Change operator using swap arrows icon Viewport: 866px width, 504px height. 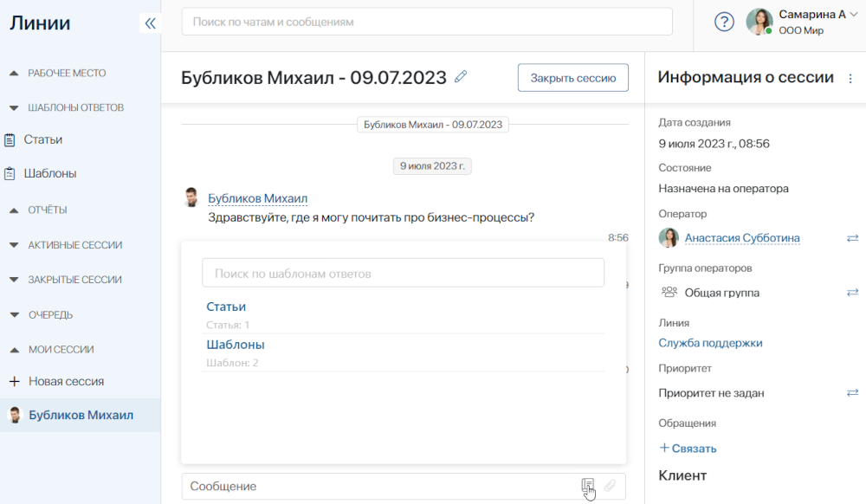click(852, 238)
